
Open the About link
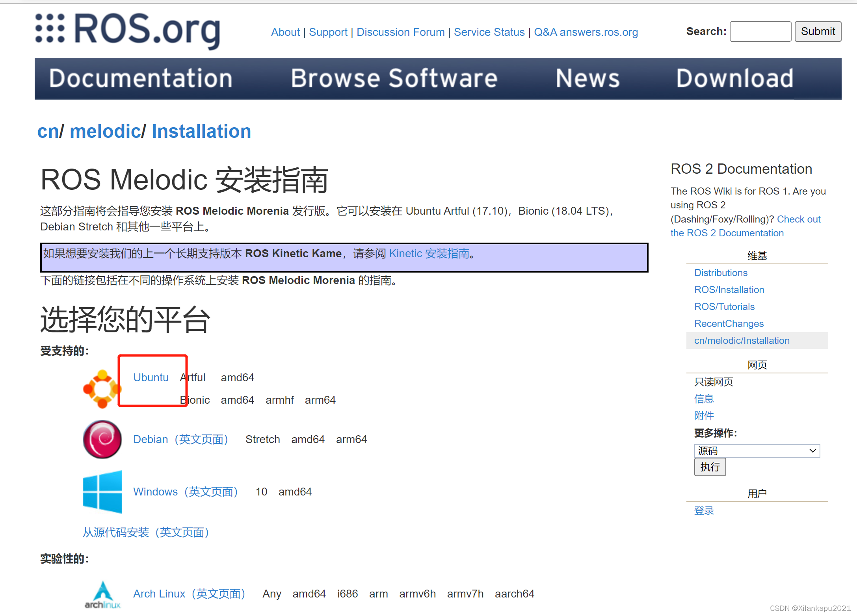point(285,32)
